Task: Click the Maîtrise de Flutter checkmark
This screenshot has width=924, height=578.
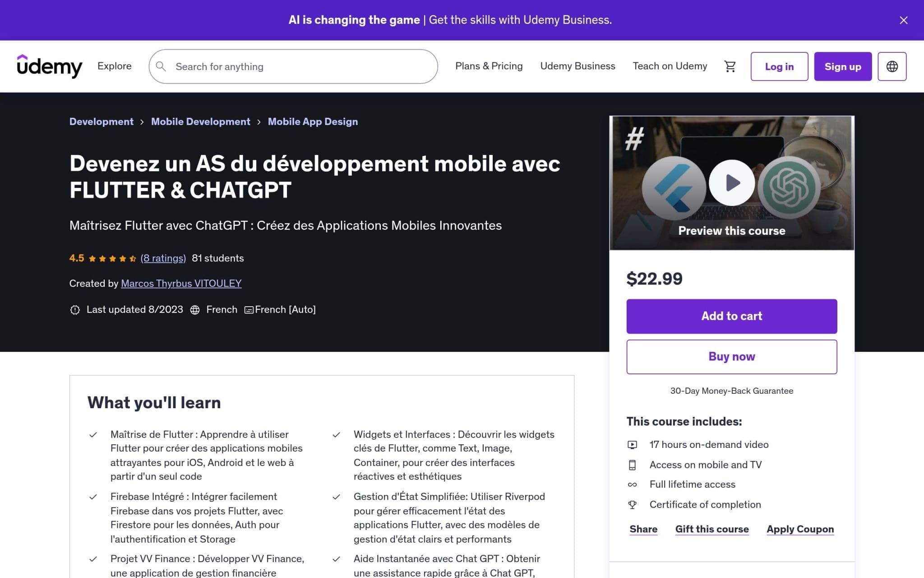Action: tap(93, 435)
